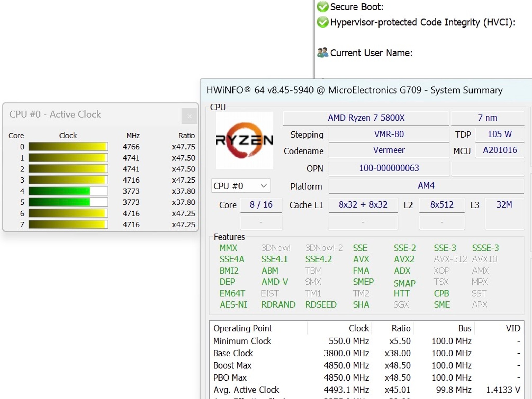Screen dimensions: 532x399
Task: Select the Avg. Active Clock row
Action: pos(367,390)
